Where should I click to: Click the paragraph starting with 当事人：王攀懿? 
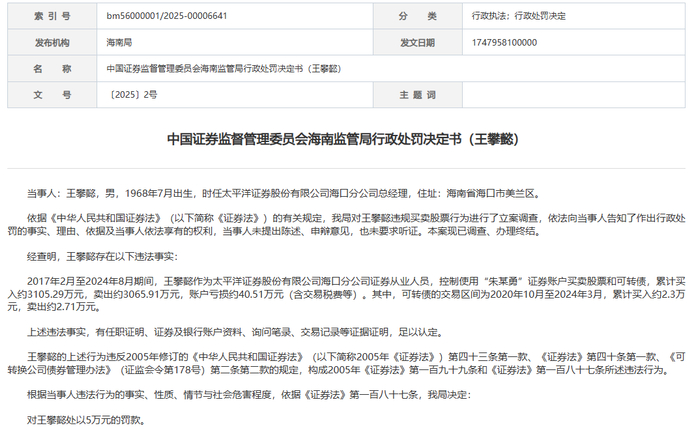(284, 193)
